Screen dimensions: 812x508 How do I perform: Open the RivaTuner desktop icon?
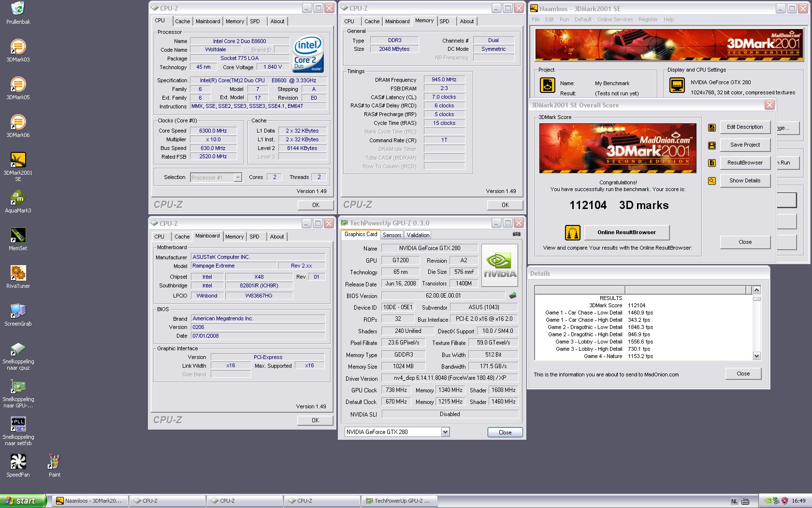tap(18, 273)
